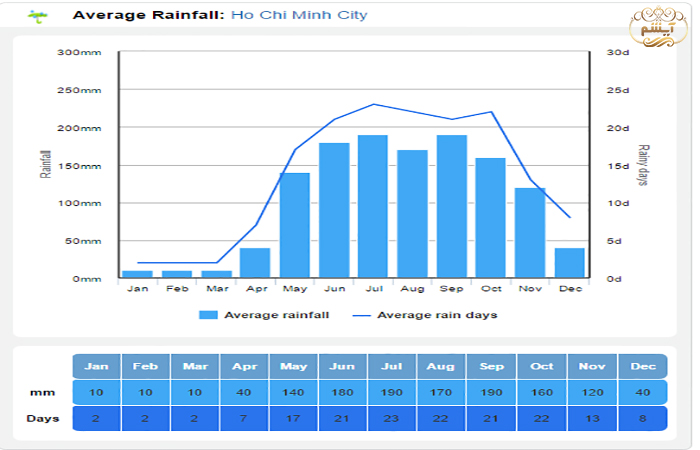This screenshot has height=450, width=700.
Task: Click the Days row label
Action: tap(41, 419)
